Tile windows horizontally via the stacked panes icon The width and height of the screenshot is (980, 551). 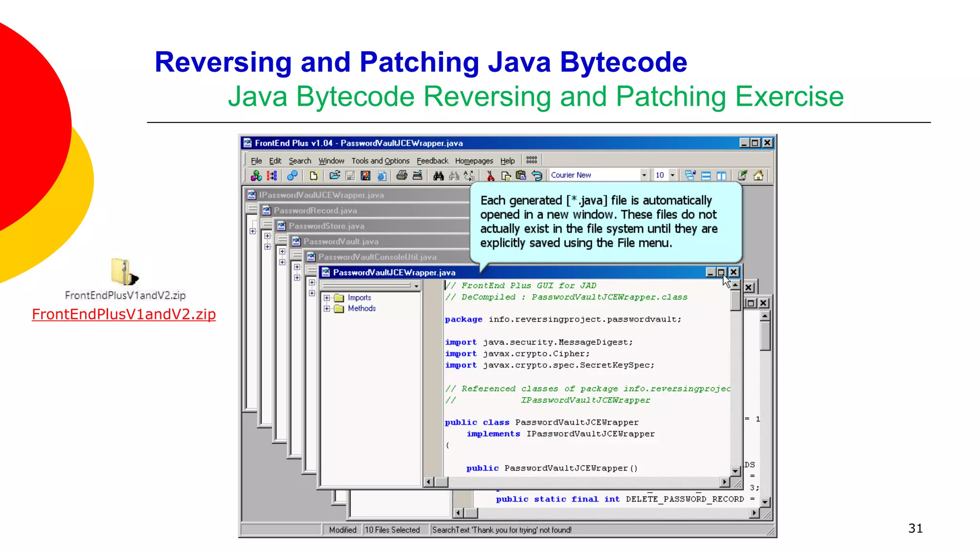pos(706,176)
